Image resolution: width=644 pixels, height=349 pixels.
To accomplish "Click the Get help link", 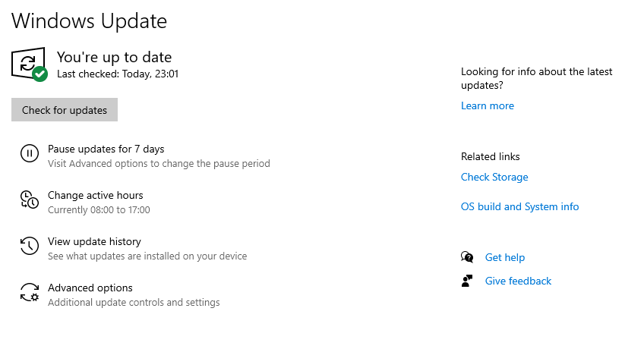I will (x=505, y=257).
